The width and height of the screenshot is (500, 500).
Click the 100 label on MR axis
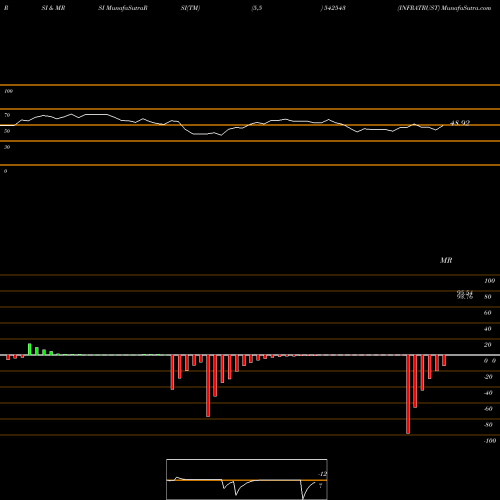pyautogui.click(x=490, y=281)
